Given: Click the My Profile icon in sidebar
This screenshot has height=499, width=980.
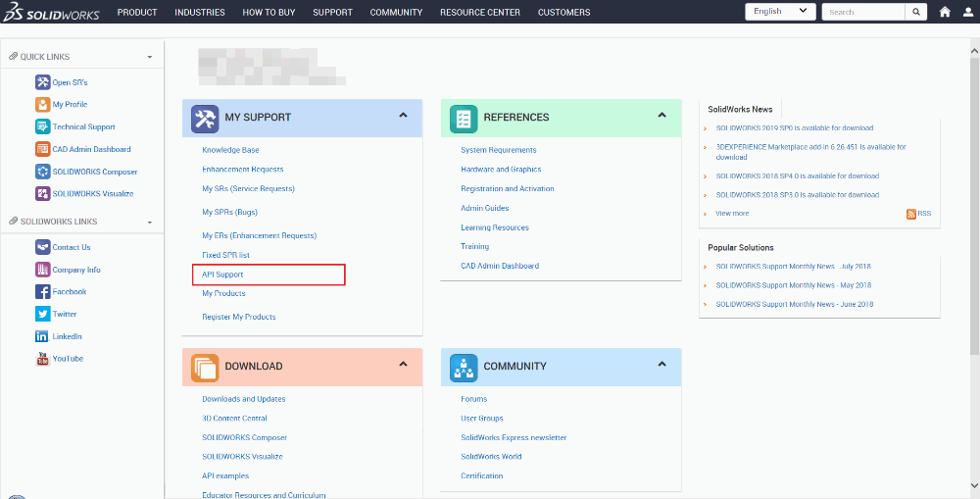Looking at the screenshot, I should (x=42, y=105).
